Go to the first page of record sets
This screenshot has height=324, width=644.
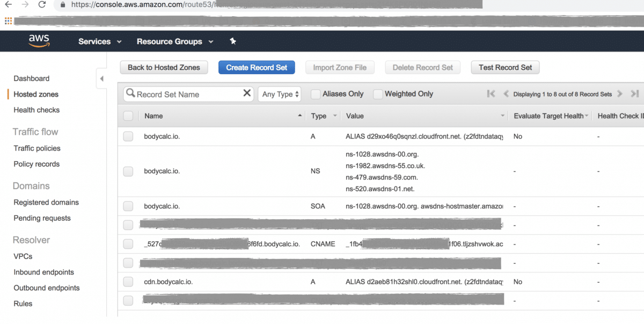tap(491, 93)
